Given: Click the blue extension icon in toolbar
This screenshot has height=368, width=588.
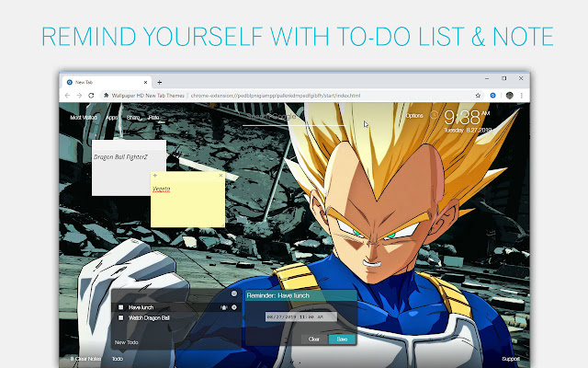Looking at the screenshot, I should click(492, 96).
